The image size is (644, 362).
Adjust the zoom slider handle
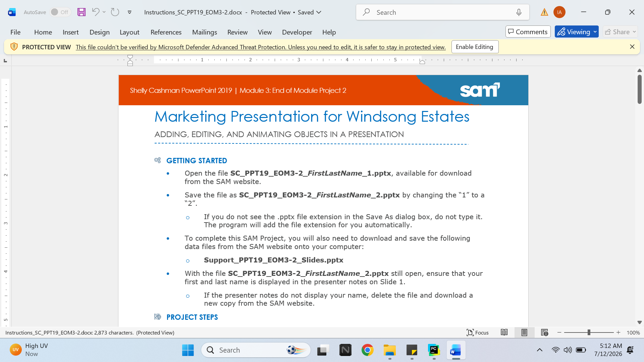(x=589, y=333)
